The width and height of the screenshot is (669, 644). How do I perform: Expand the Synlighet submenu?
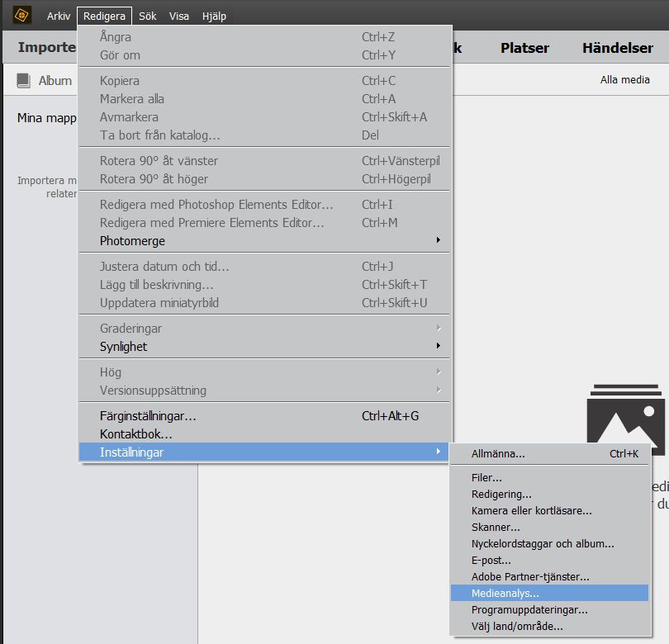click(x=264, y=346)
